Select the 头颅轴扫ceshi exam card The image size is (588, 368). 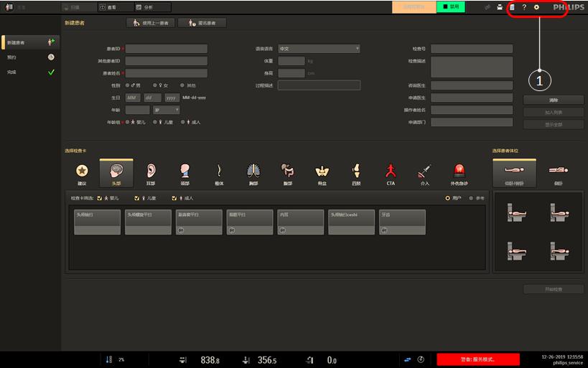pyautogui.click(x=351, y=222)
